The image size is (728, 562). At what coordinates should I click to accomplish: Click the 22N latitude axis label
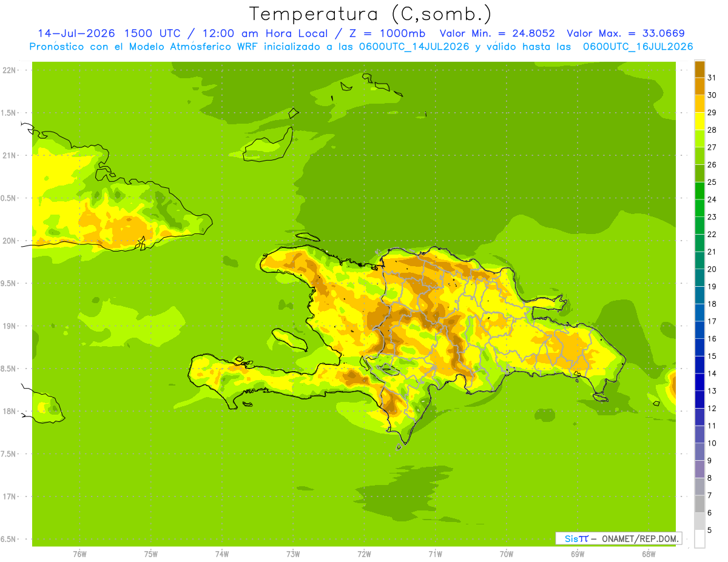click(x=10, y=70)
